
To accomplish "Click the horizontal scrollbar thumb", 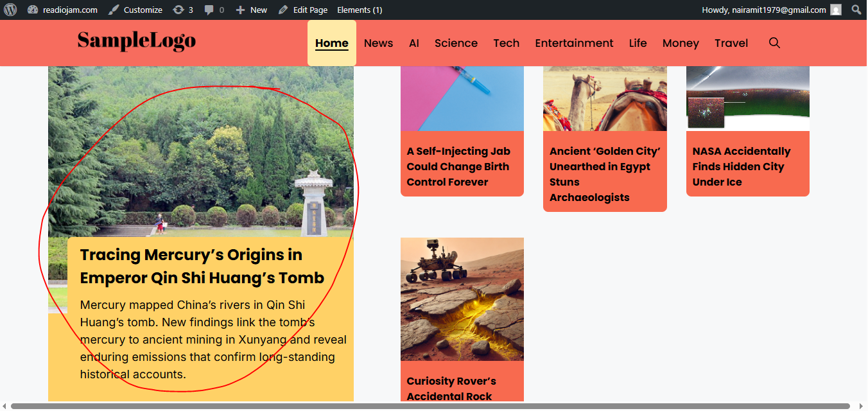I will (430, 406).
